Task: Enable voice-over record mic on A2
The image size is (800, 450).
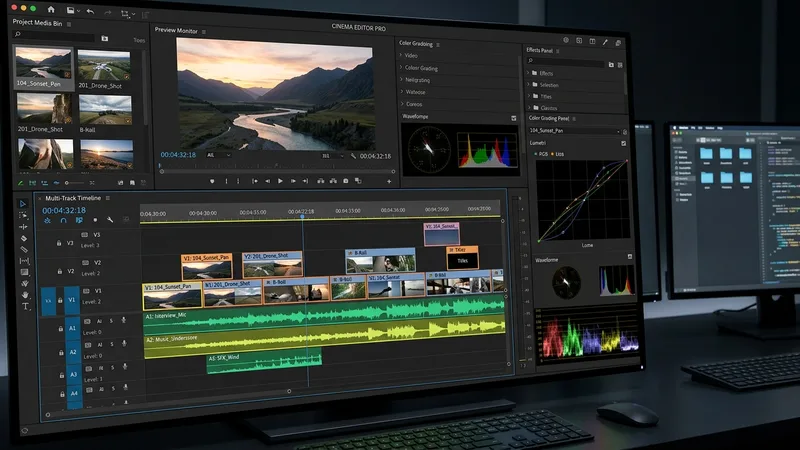Action: tap(124, 344)
